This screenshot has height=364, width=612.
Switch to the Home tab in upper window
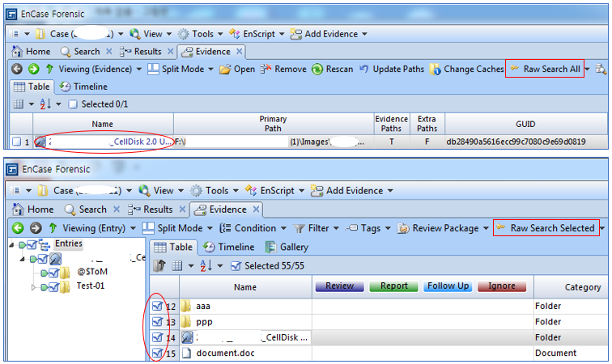coord(32,52)
